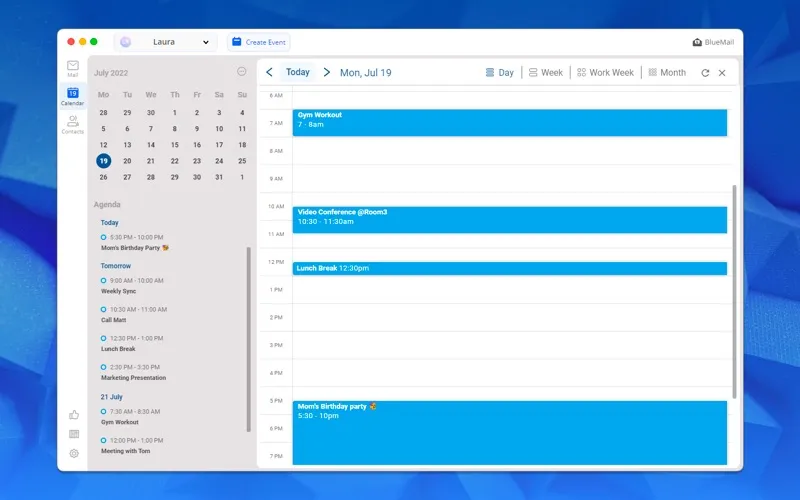This screenshot has height=500, width=800.
Task: Select July 4 in mini calendar
Action: point(242,113)
